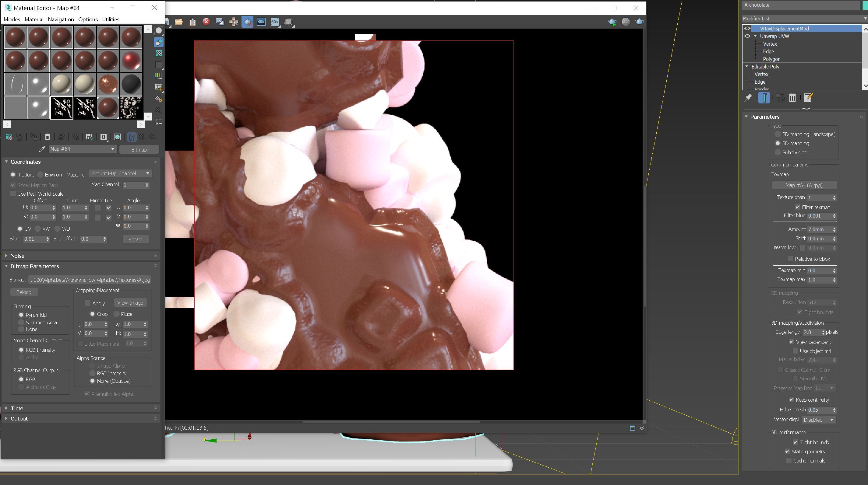868x485 pixels.
Task: Click Rotate button in Coordinates
Action: click(136, 239)
